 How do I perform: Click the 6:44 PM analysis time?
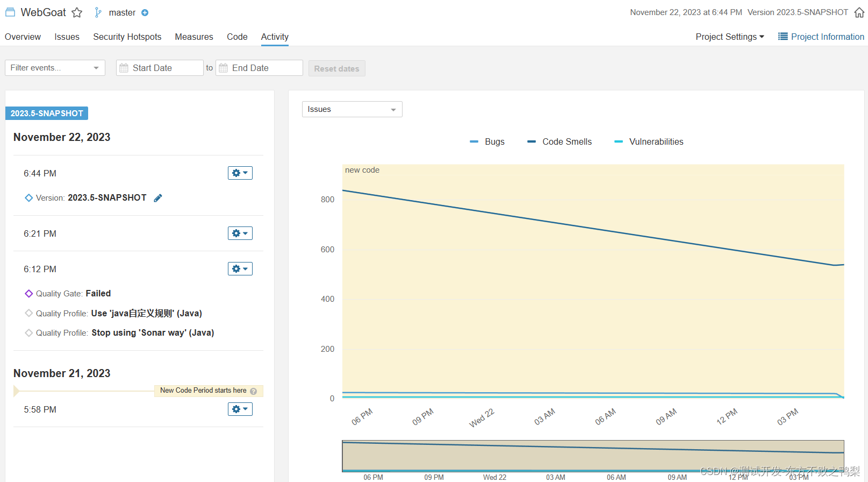pyautogui.click(x=40, y=173)
